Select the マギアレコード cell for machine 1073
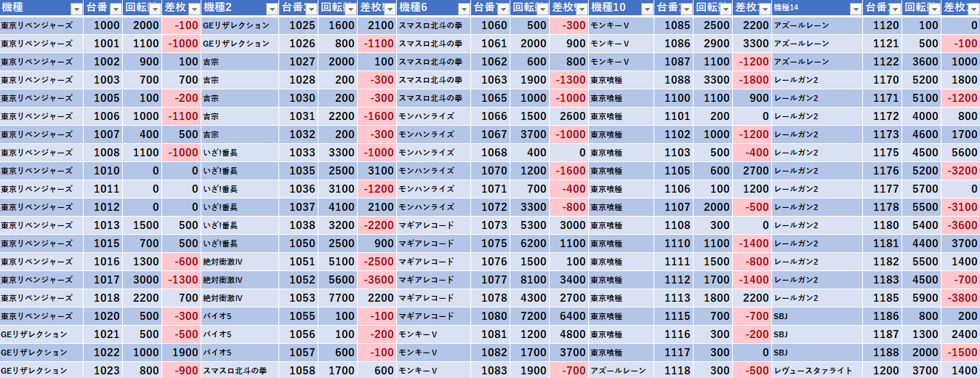 click(x=434, y=225)
